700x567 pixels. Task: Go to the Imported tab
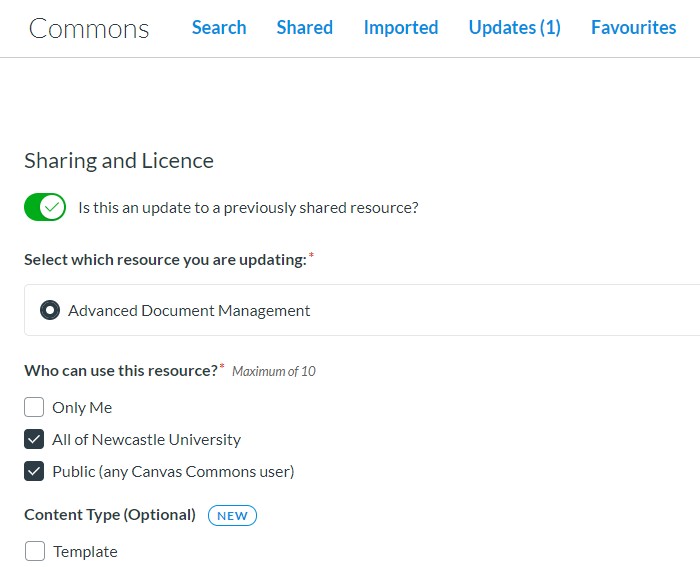pyautogui.click(x=400, y=28)
